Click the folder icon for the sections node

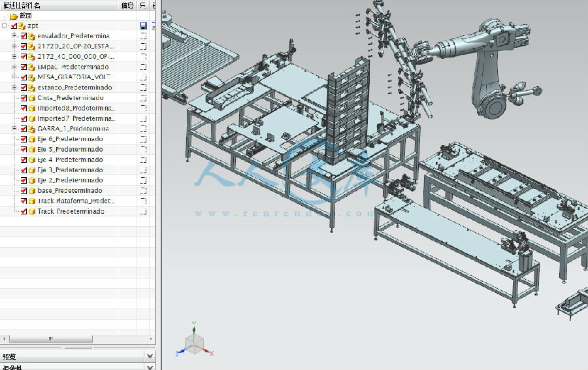pos(14,16)
